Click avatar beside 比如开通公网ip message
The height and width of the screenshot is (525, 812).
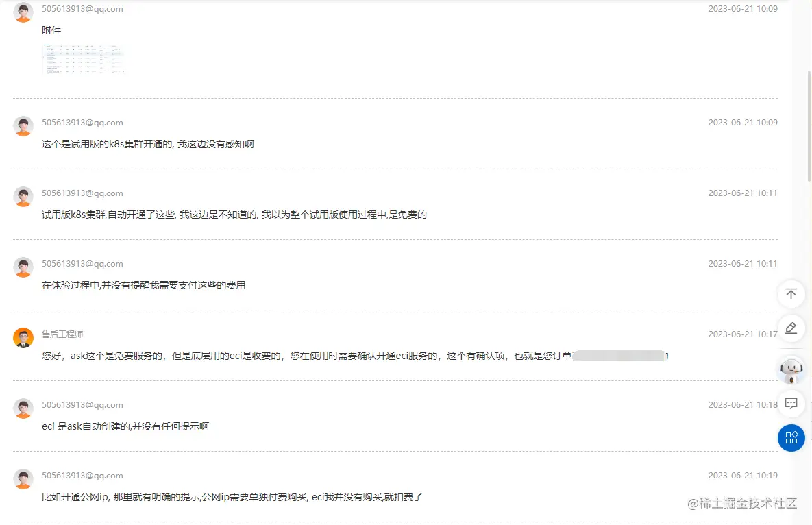[23, 479]
